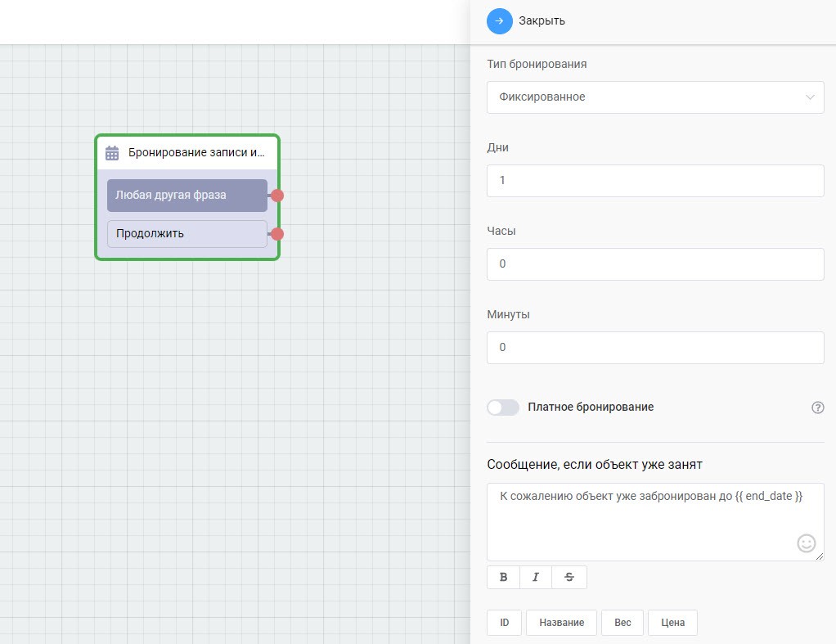
Task: Insert the "Вес" variable tag
Action: click(x=623, y=623)
